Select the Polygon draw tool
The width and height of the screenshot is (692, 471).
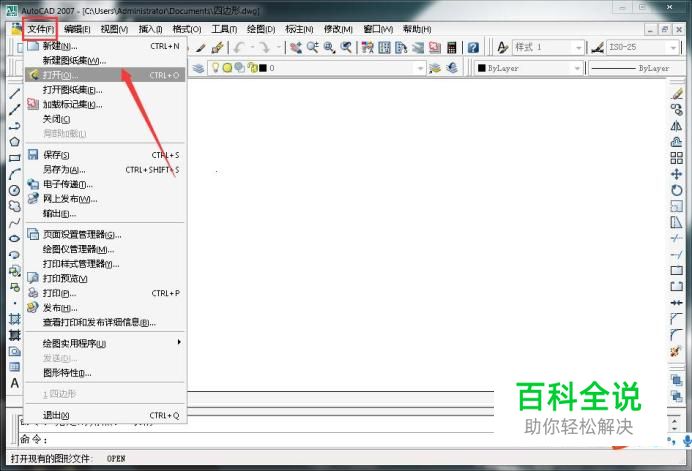(15, 142)
